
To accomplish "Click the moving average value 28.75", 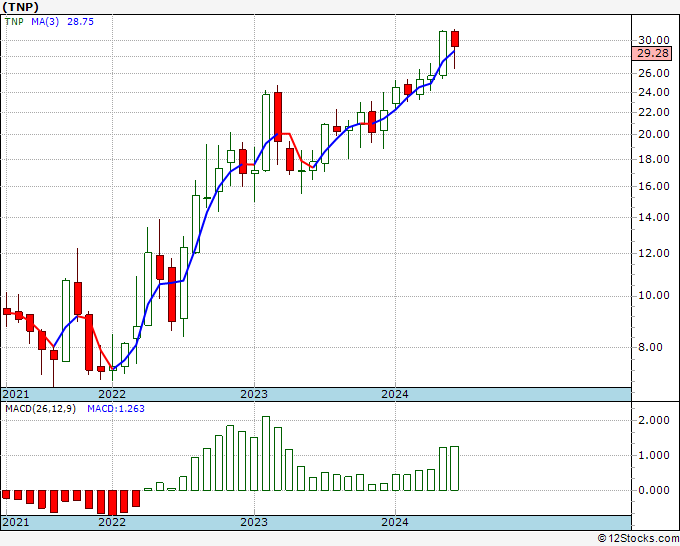I will point(80,22).
